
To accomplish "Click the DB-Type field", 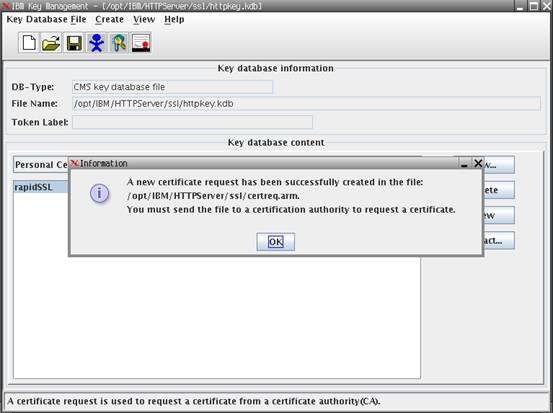I will coord(172,87).
